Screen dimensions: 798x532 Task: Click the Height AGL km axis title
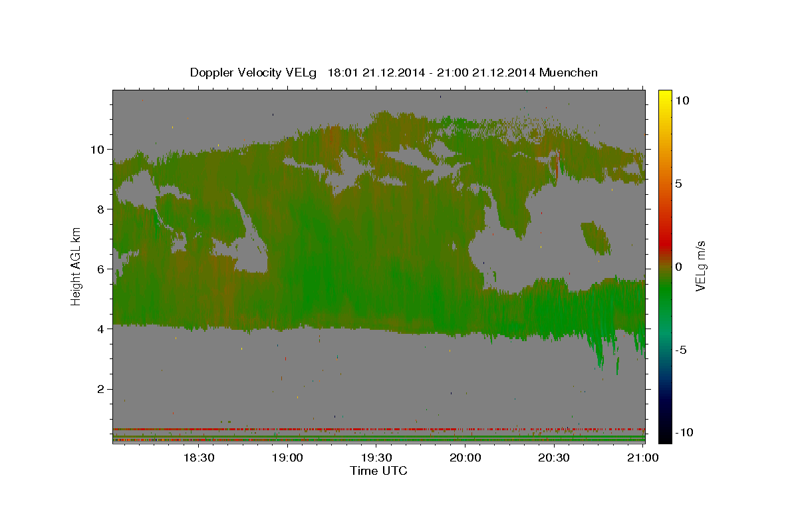pos(76,265)
